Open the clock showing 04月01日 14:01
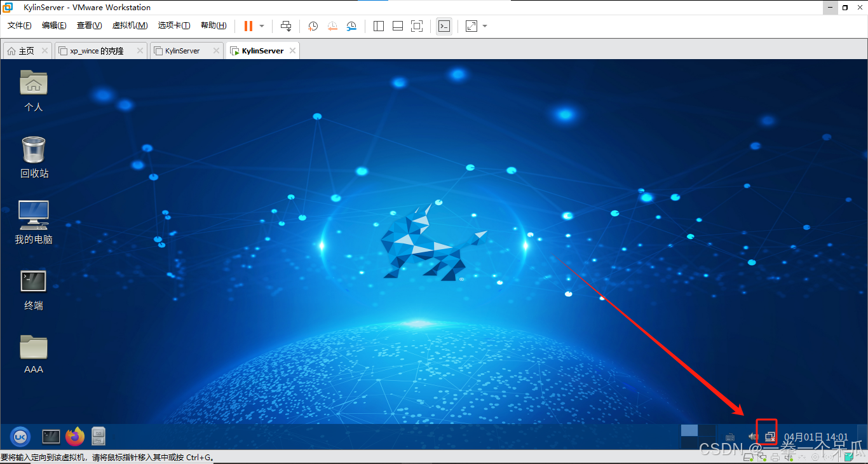868x464 pixels. tap(816, 437)
